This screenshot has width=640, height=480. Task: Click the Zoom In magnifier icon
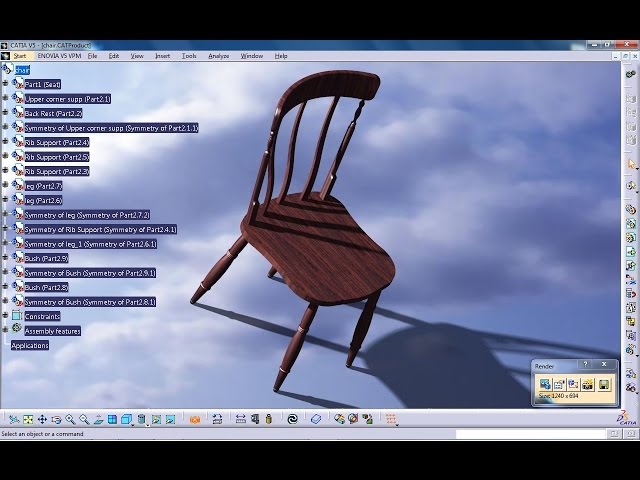[70, 419]
